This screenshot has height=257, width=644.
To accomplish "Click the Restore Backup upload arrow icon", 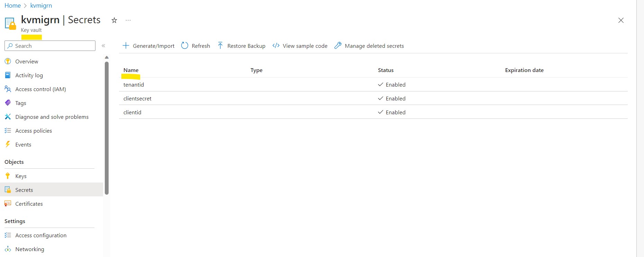I will point(220,46).
